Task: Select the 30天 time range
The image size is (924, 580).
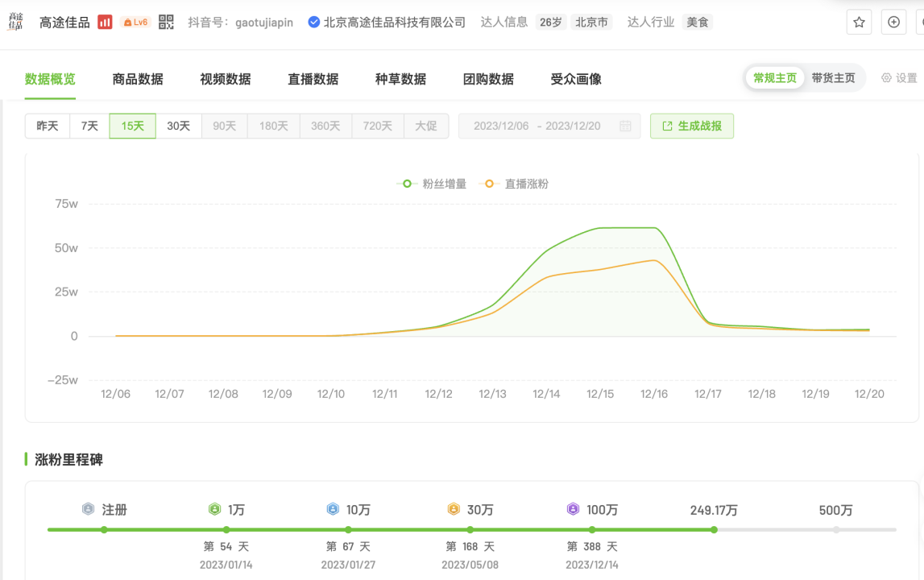Action: point(178,126)
